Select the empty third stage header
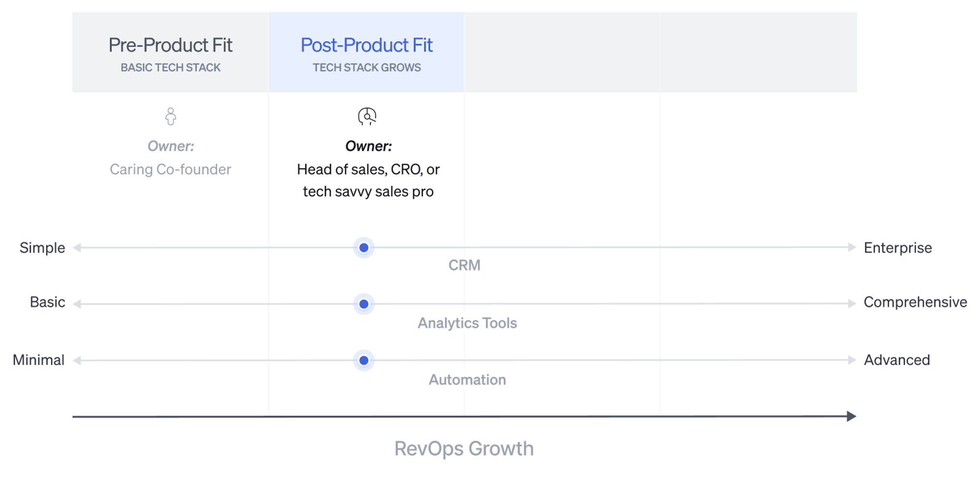980x478 pixels. 562,52
